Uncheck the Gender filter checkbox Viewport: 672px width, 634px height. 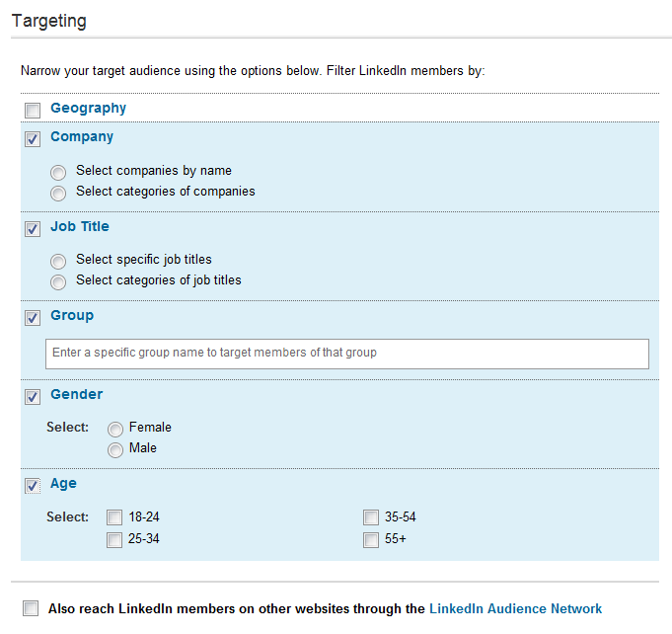33,396
